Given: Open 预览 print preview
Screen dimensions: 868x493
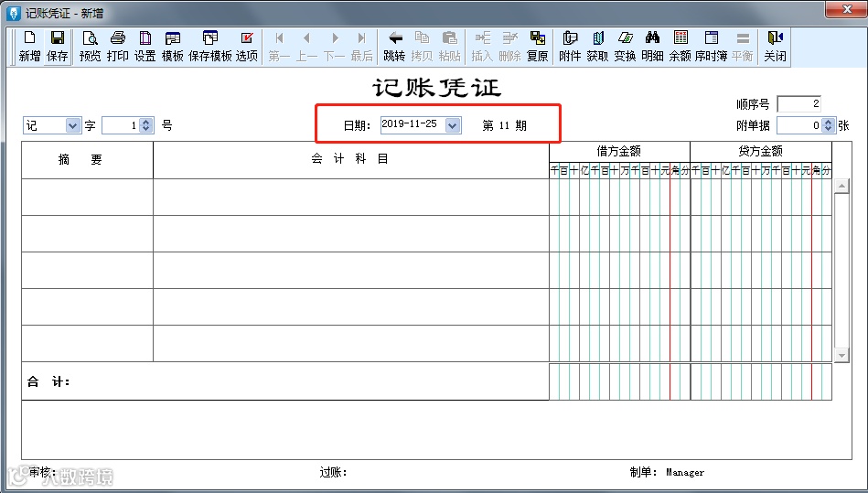Looking at the screenshot, I should (x=90, y=47).
